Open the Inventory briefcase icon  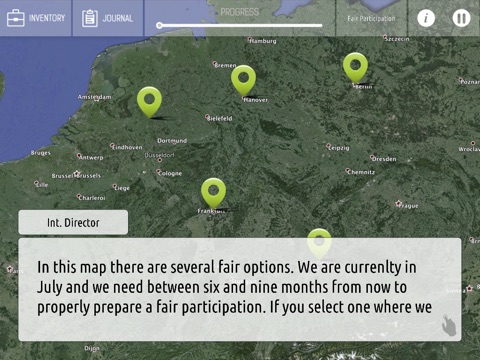tap(16, 18)
